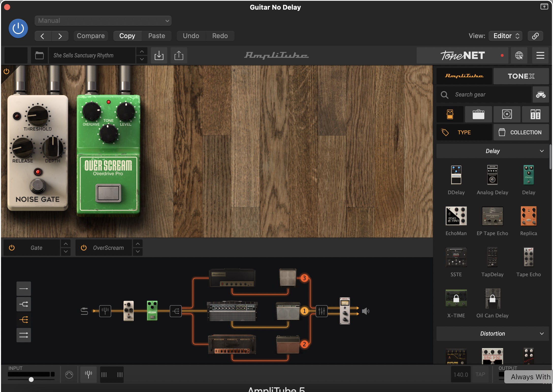Click the output speaker icon in chain
Screen dimensions: 553x392
tap(365, 311)
